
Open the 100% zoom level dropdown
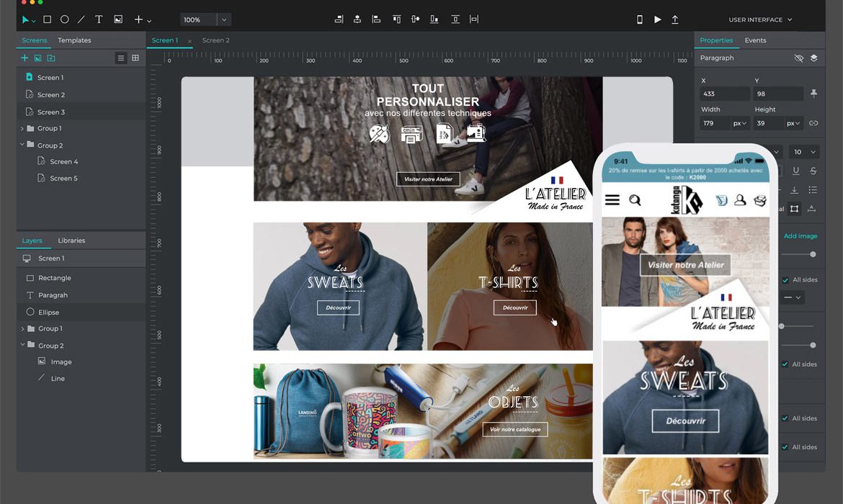(224, 19)
